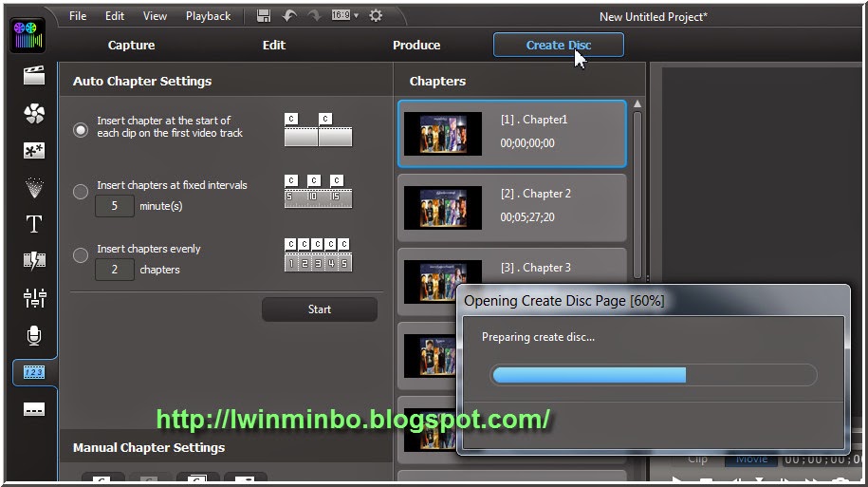This screenshot has width=868, height=487.
Task: Switch to the Produce tab
Action: point(416,46)
